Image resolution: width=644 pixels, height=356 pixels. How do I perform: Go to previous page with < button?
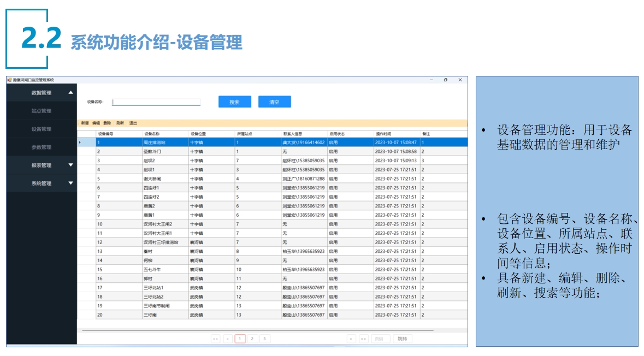[228, 339]
